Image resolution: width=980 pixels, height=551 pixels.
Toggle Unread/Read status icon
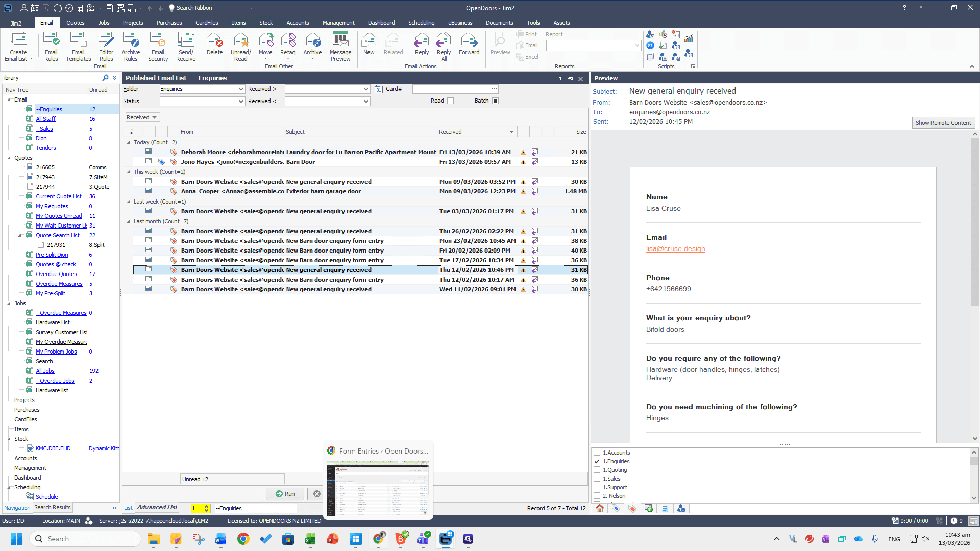point(240,46)
